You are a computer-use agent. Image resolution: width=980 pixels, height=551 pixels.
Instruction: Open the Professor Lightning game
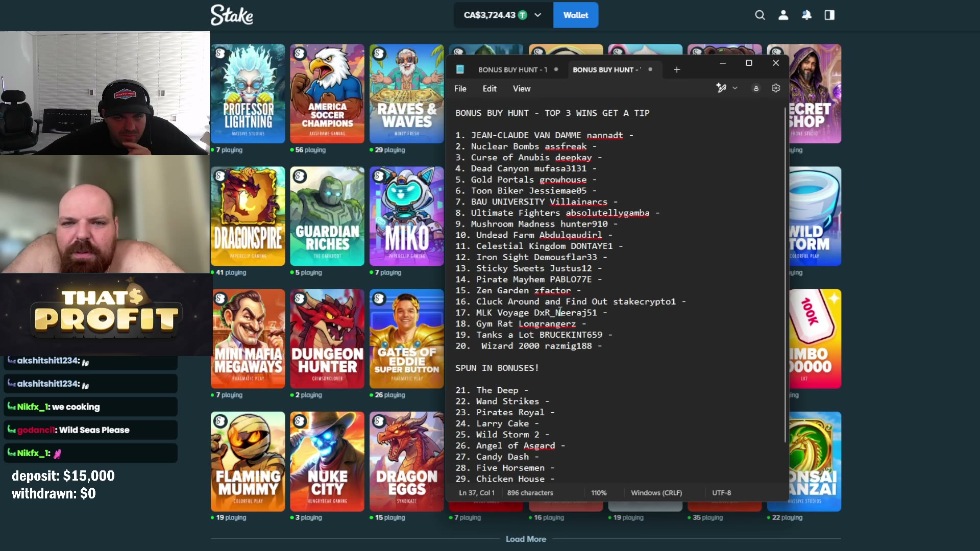tap(248, 93)
